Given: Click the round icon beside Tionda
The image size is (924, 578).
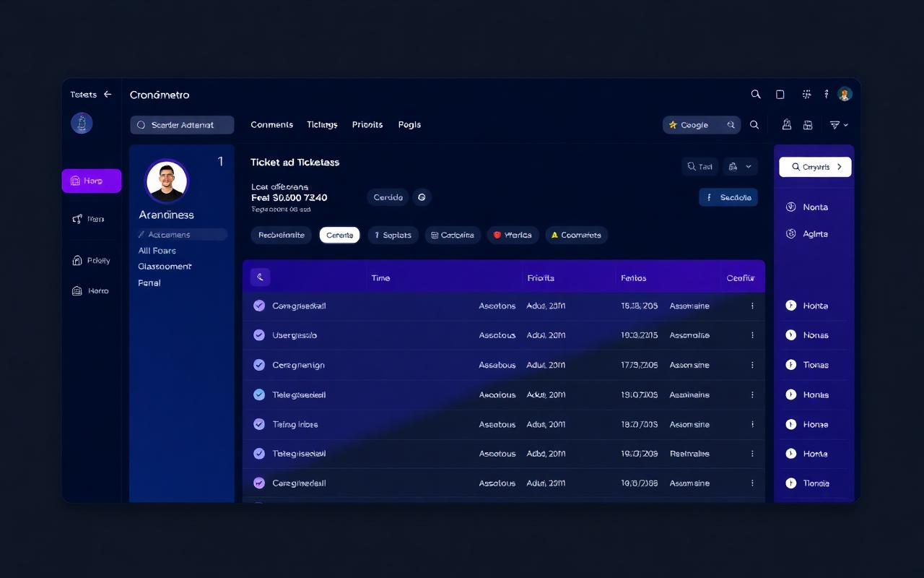Looking at the screenshot, I should tap(790, 483).
